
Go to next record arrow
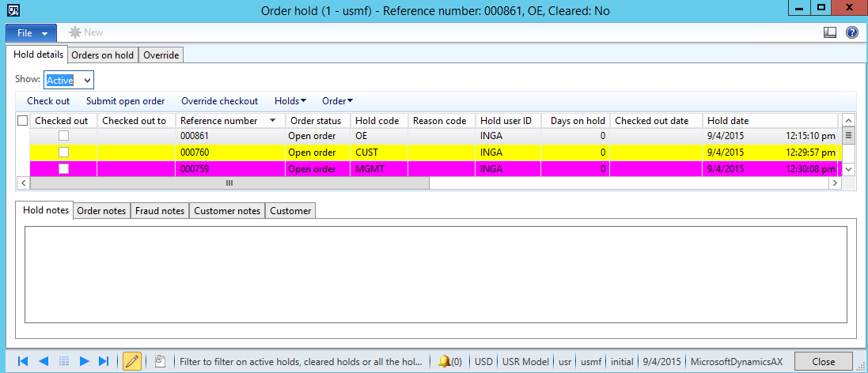(x=84, y=361)
